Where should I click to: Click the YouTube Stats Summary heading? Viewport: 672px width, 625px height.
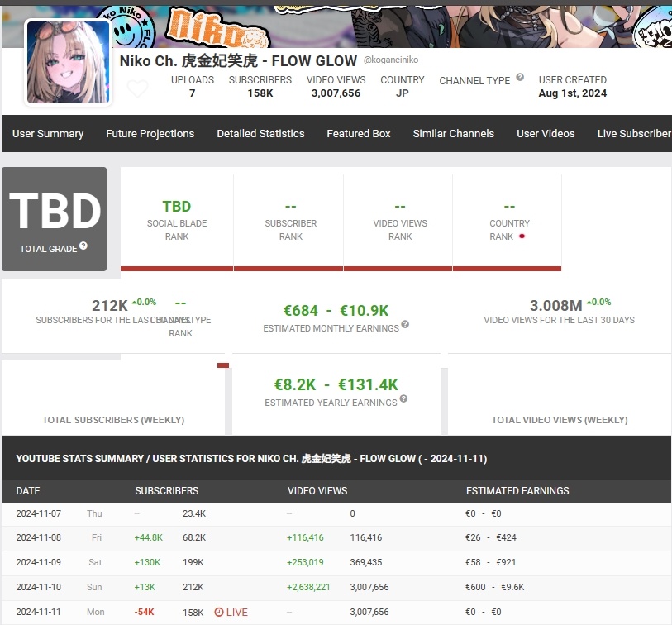(x=251, y=459)
